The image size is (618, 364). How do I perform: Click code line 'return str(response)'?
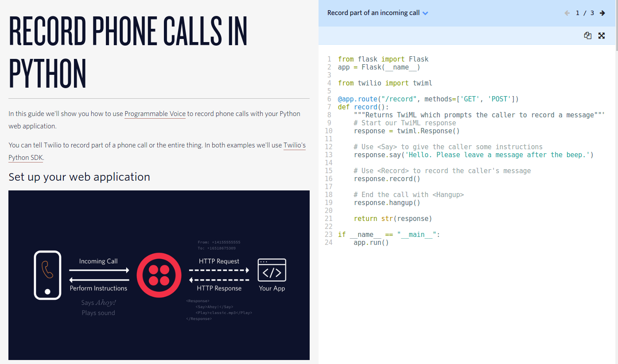[393, 219]
